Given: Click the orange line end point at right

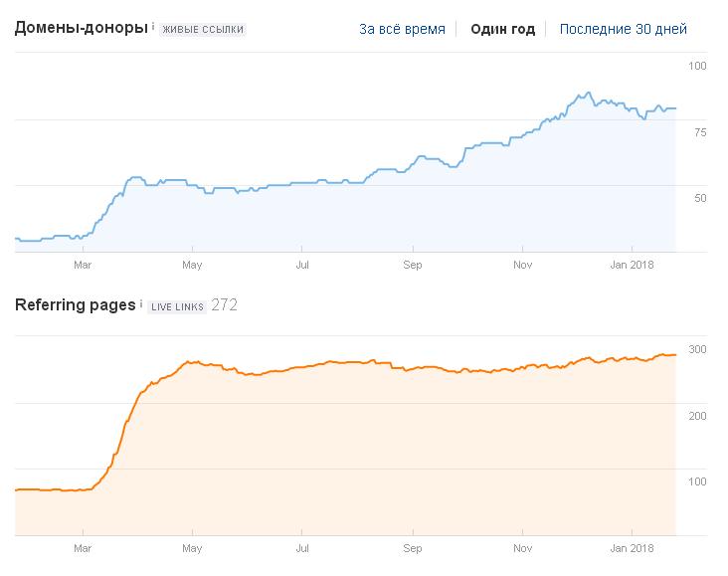Looking at the screenshot, I should [675, 355].
